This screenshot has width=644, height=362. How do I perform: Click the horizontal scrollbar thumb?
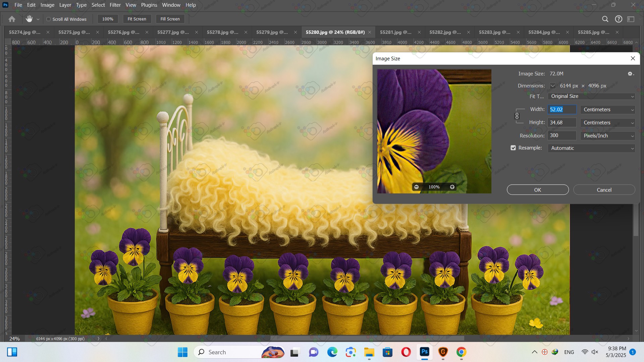point(367,339)
